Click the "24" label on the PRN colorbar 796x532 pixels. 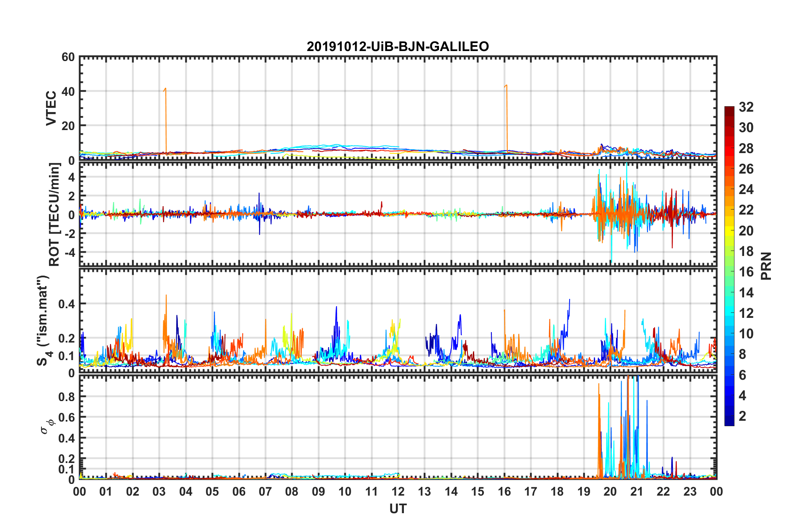pyautogui.click(x=746, y=189)
